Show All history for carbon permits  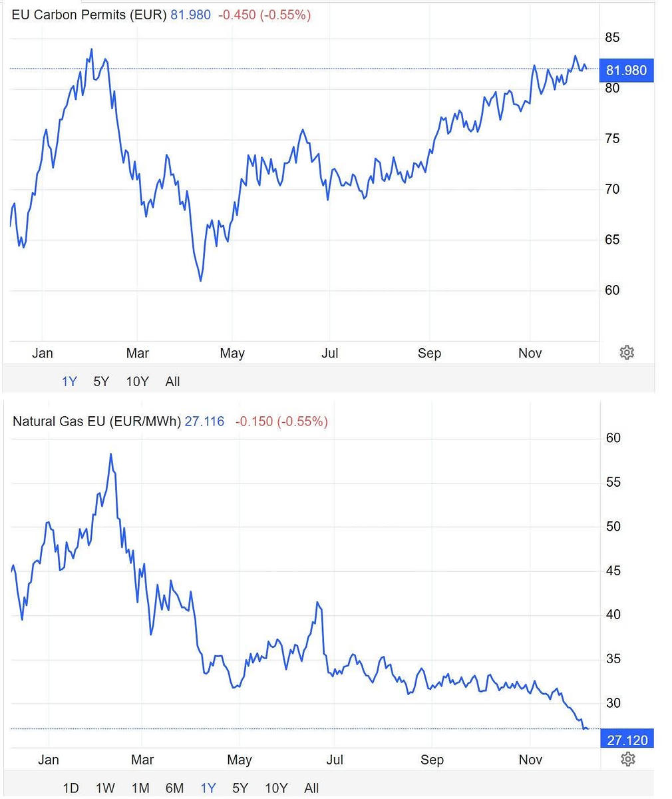click(x=172, y=382)
